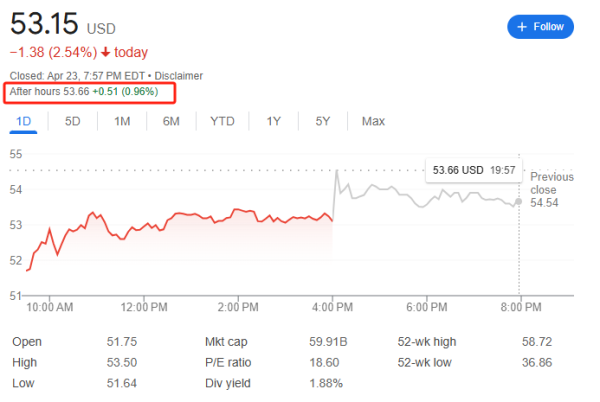The image size is (600, 402).
Task: Click the Mkt cap value 59.91B
Action: (328, 342)
